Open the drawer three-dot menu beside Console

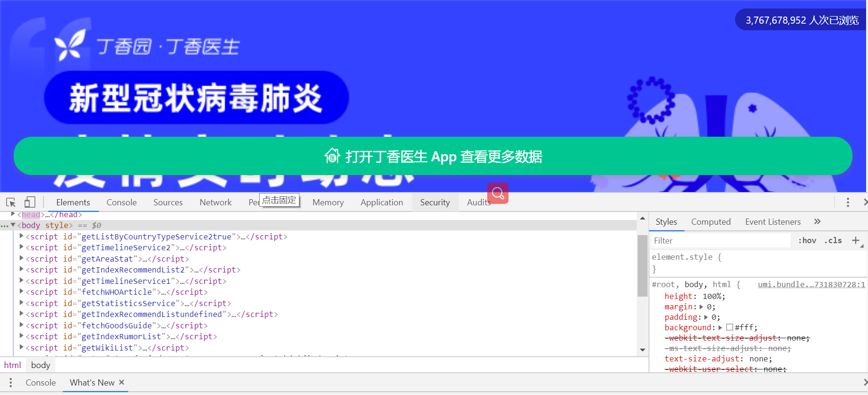(10, 383)
